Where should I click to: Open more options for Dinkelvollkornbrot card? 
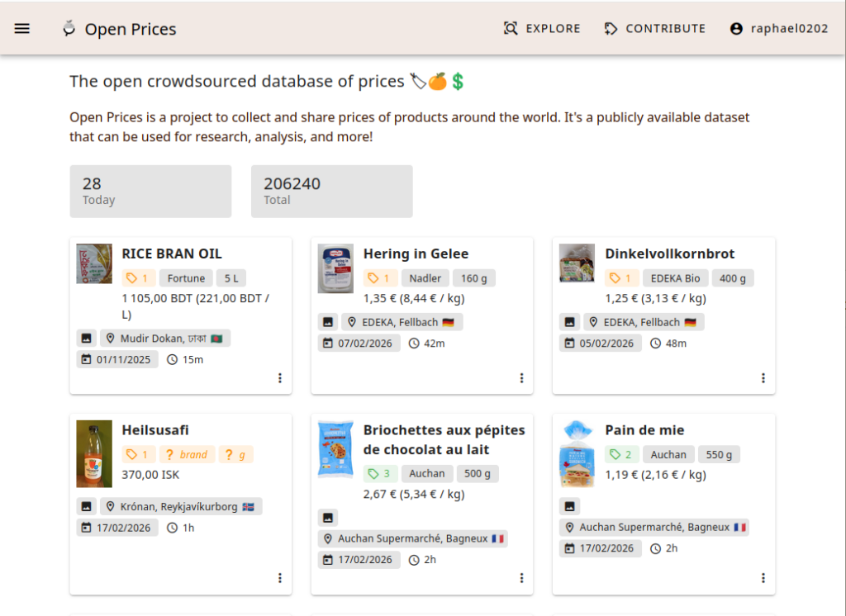(x=763, y=378)
